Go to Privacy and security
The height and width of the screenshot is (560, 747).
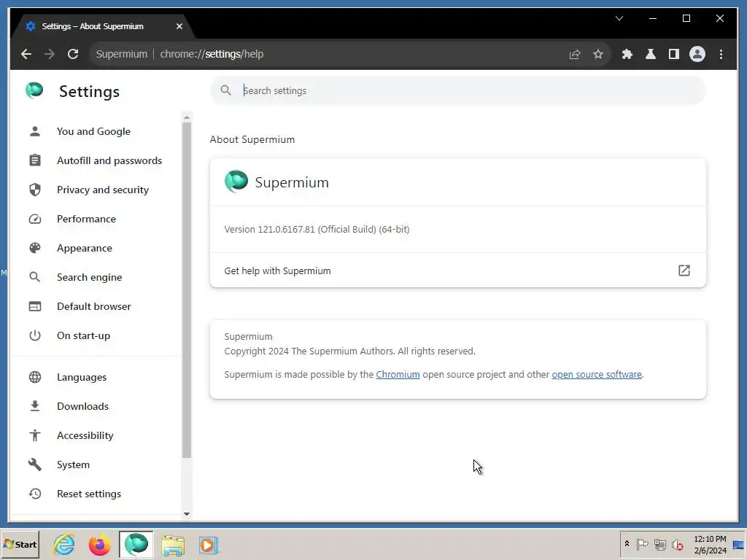point(102,190)
